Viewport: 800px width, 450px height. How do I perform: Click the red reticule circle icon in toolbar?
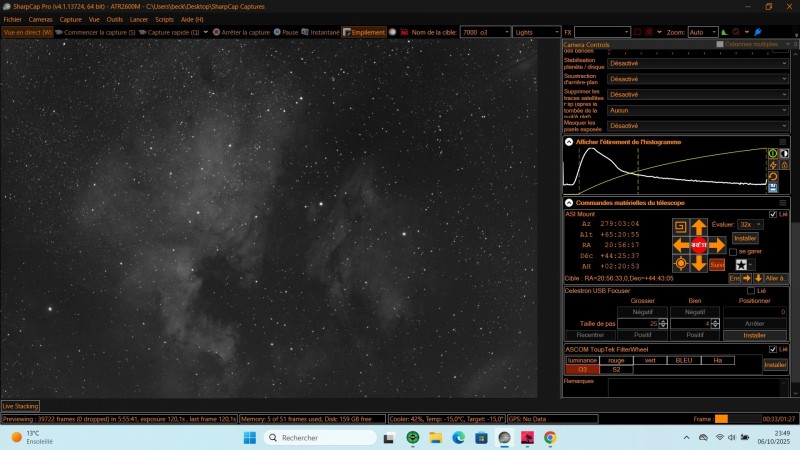click(x=736, y=32)
